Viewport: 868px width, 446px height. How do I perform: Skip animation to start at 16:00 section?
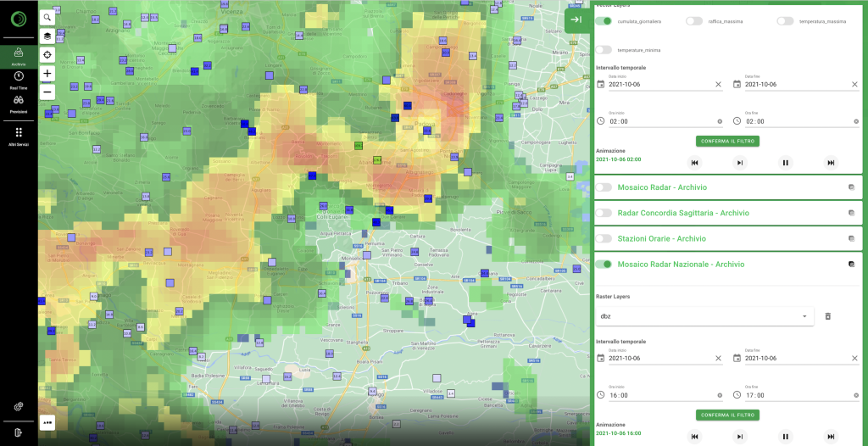[694, 437]
